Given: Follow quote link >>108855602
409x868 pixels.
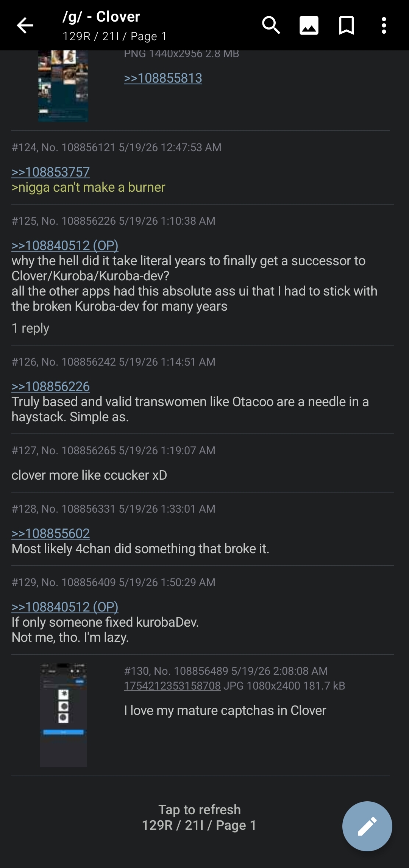Looking at the screenshot, I should [x=50, y=533].
